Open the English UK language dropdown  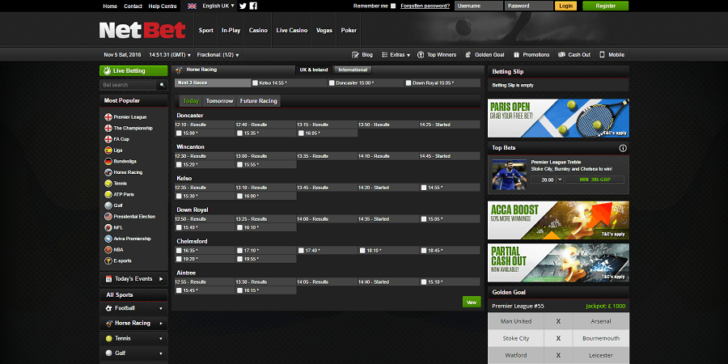point(218,6)
